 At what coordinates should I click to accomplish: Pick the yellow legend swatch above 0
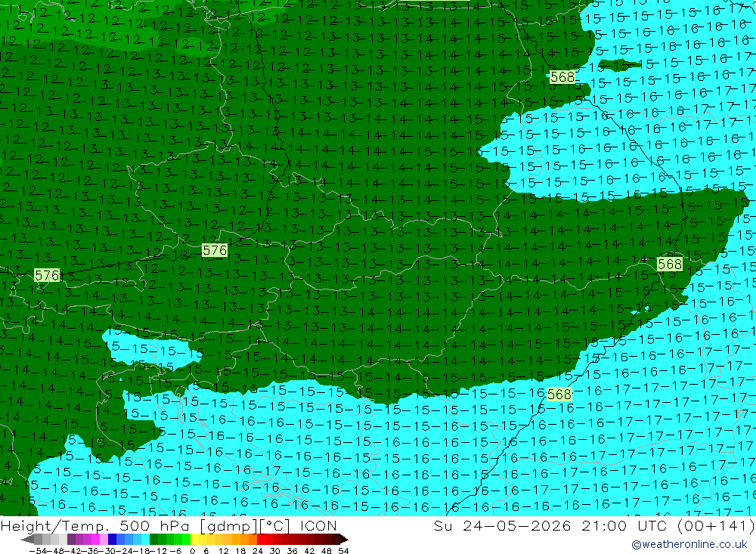tap(194, 539)
